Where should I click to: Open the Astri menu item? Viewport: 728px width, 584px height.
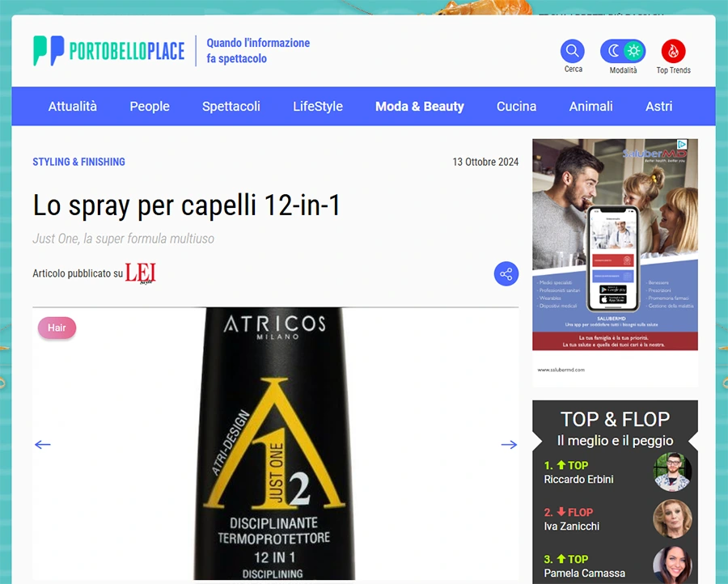click(658, 106)
